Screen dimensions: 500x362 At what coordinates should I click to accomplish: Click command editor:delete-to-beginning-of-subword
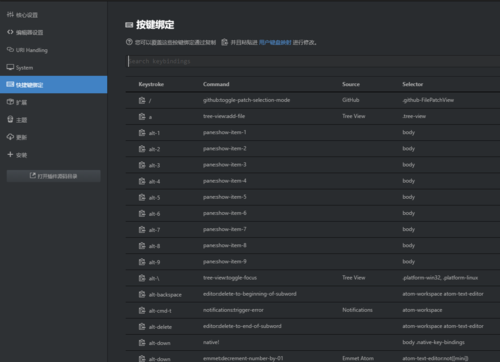click(250, 294)
